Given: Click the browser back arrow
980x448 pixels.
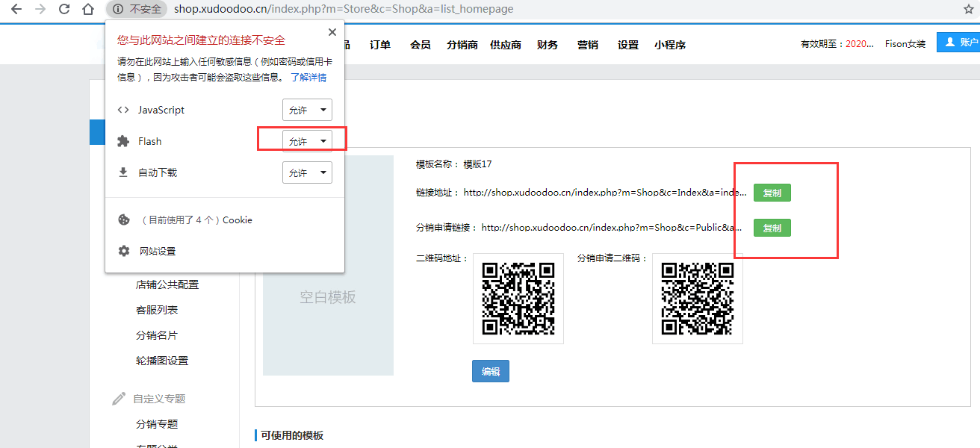Looking at the screenshot, I should pyautogui.click(x=16, y=10).
